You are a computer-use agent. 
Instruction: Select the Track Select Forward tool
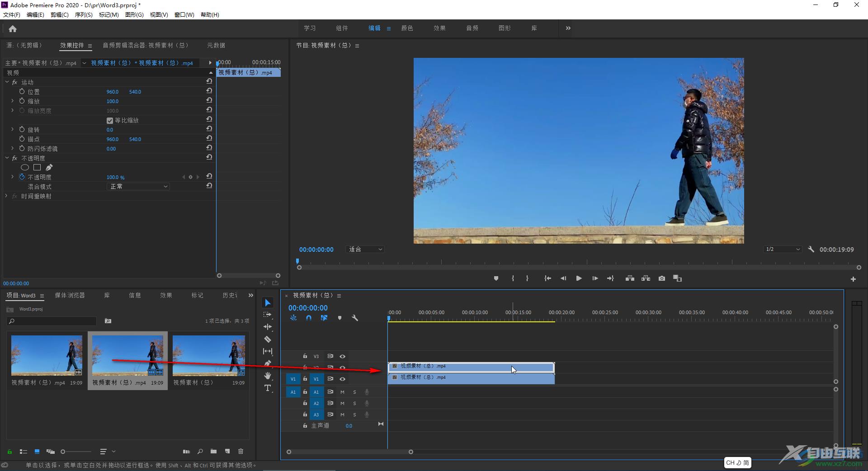268,315
